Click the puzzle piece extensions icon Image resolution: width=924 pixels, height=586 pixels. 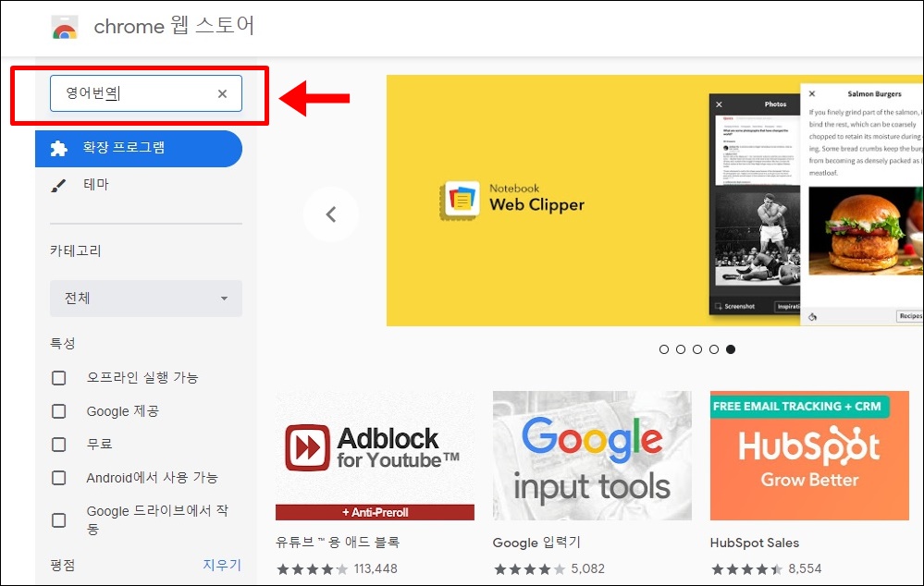click(59, 149)
